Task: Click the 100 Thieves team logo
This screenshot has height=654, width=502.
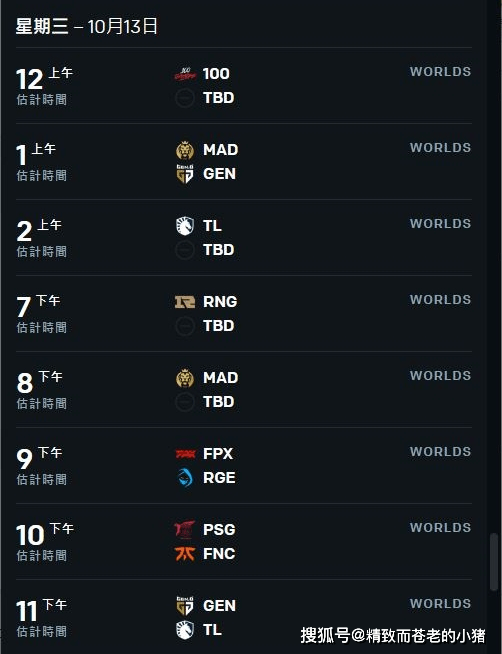Action: pos(185,74)
